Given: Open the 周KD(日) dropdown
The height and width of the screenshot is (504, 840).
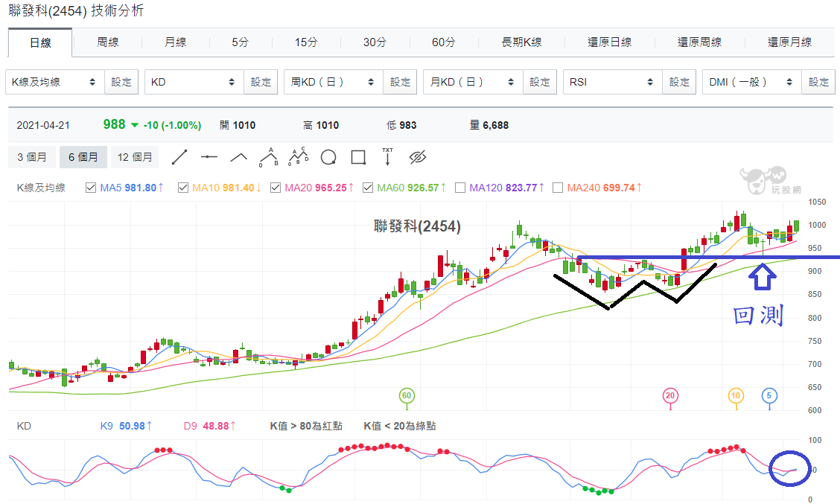Looking at the screenshot, I should click(333, 82).
